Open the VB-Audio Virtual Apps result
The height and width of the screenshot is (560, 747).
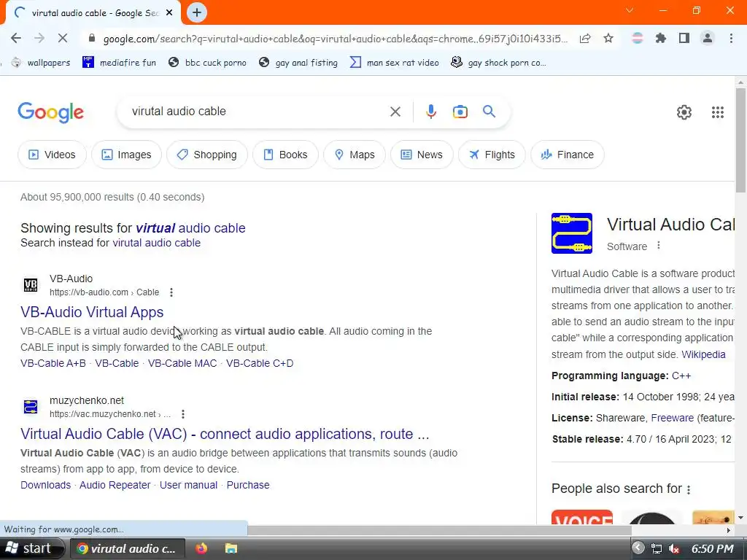92,312
